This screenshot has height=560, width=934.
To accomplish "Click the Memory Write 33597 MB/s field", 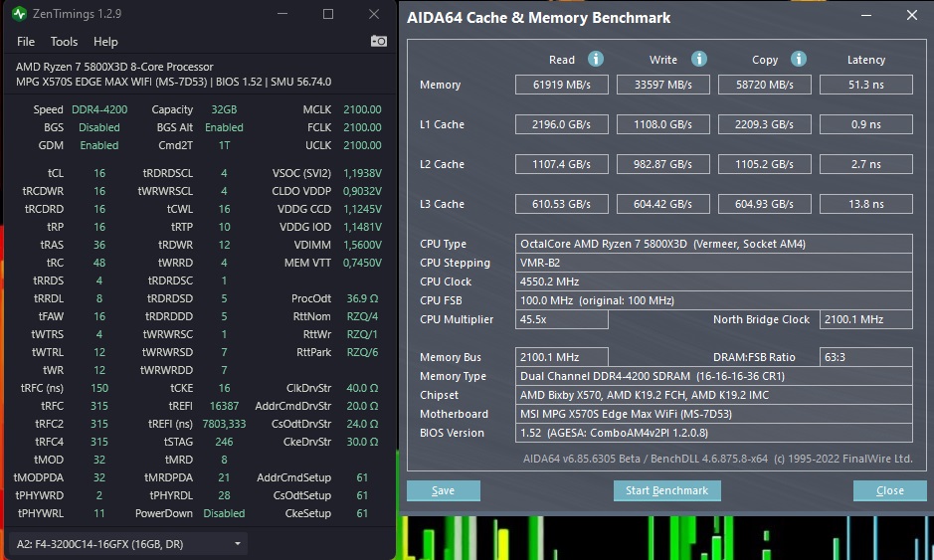I will (x=663, y=85).
